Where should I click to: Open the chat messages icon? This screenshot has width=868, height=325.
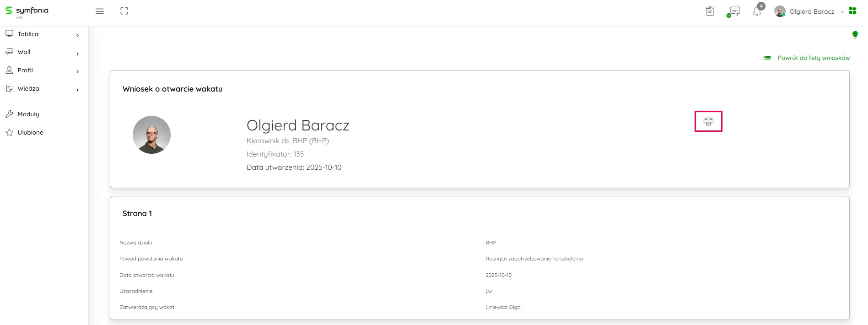[x=734, y=11]
